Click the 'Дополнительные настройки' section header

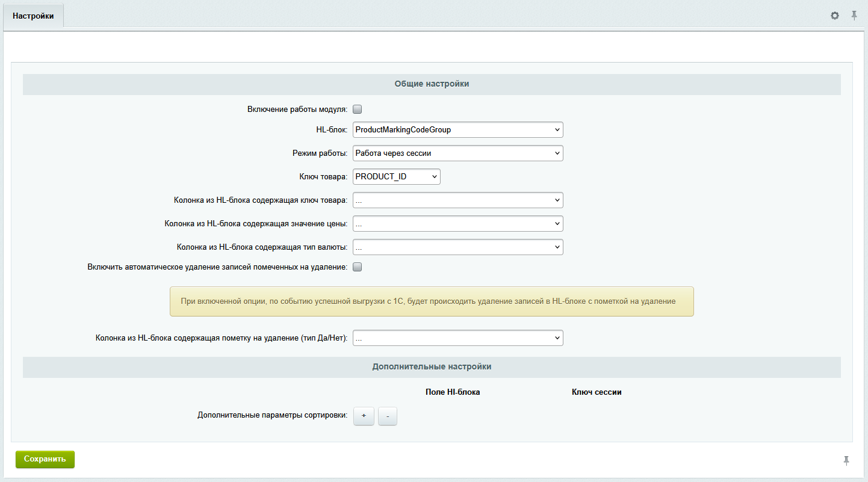click(432, 366)
